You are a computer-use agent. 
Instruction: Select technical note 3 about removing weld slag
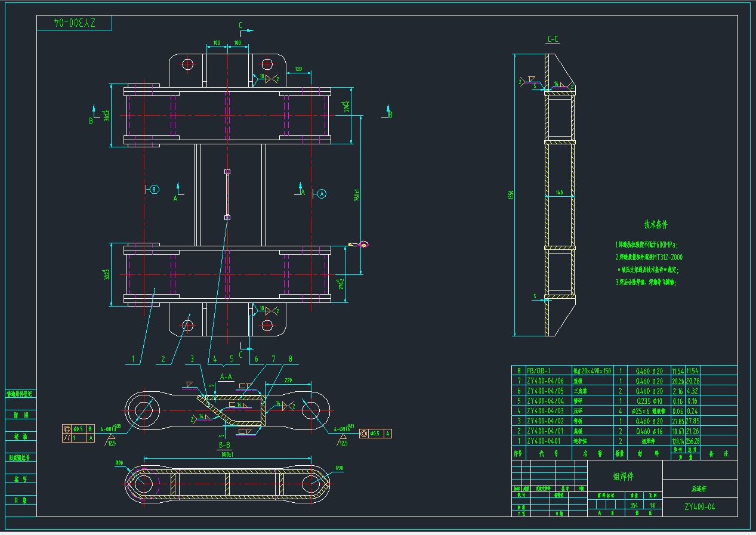click(x=646, y=283)
